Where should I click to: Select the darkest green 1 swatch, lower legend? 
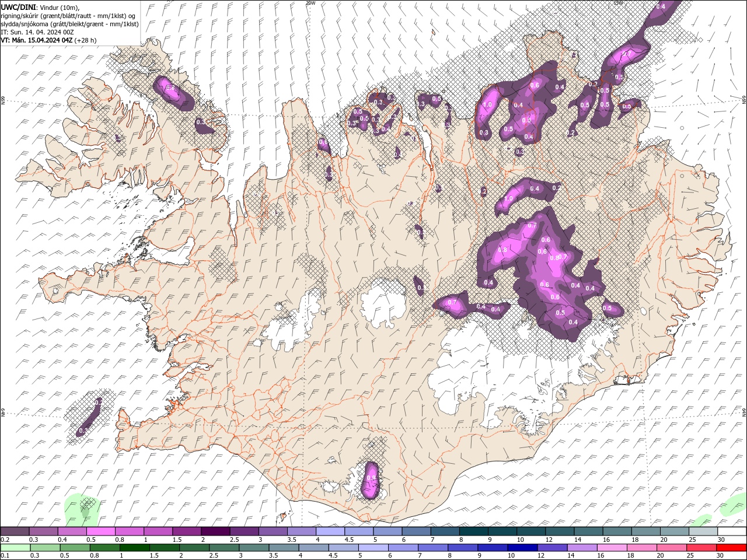coord(134,548)
